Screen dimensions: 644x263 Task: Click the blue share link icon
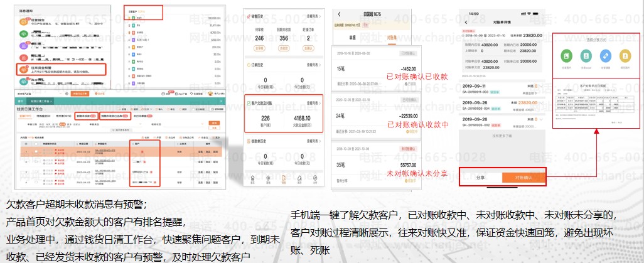tap(605, 55)
